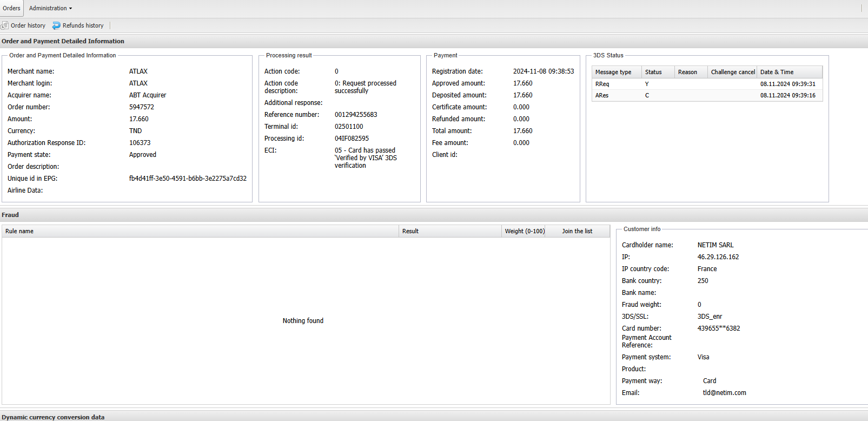Screen dimensions: 868x421
Task: Open the Administration dropdown menu
Action: coord(50,8)
